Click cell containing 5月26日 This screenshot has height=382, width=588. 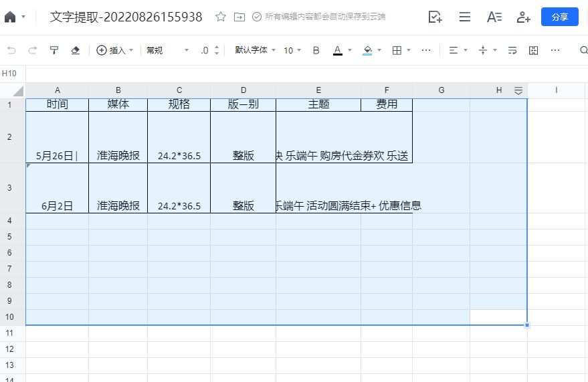pos(58,137)
